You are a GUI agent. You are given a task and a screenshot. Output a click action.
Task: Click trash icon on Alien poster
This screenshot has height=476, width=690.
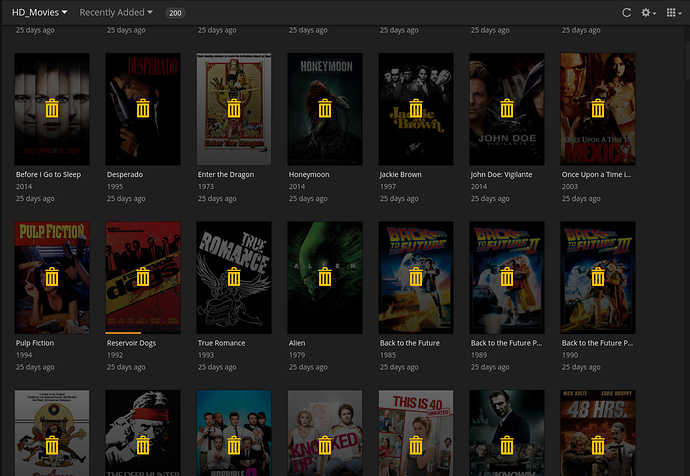325,277
